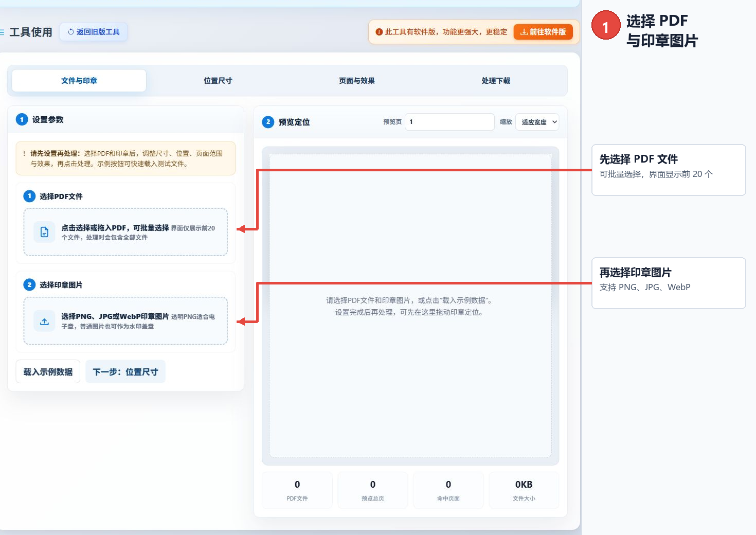Click the 设置参数 section heading
Screen dimensions: 756x535
(48, 119)
